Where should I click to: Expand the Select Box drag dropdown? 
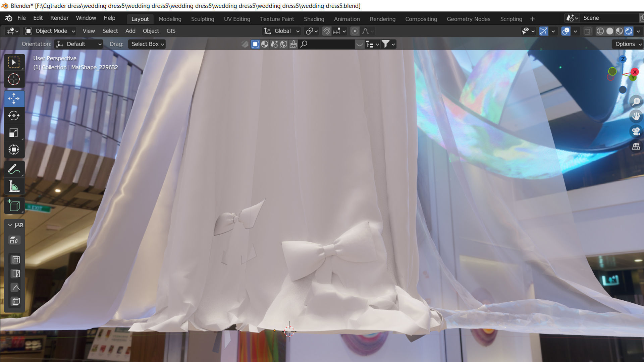pyautogui.click(x=147, y=44)
